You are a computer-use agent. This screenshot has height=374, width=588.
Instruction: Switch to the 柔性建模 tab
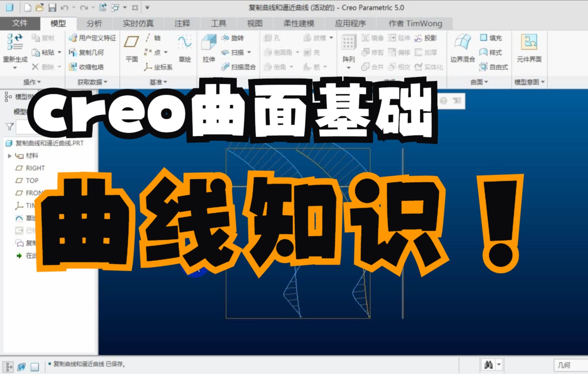pos(298,23)
